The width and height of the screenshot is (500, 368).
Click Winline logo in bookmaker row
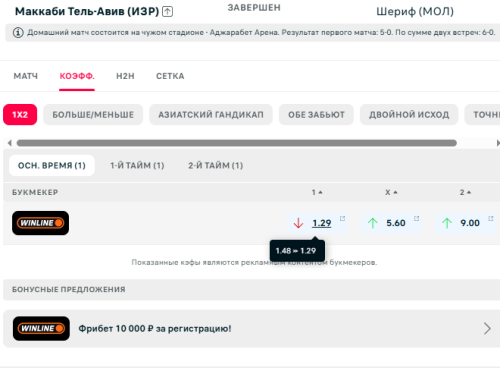pos(40,223)
